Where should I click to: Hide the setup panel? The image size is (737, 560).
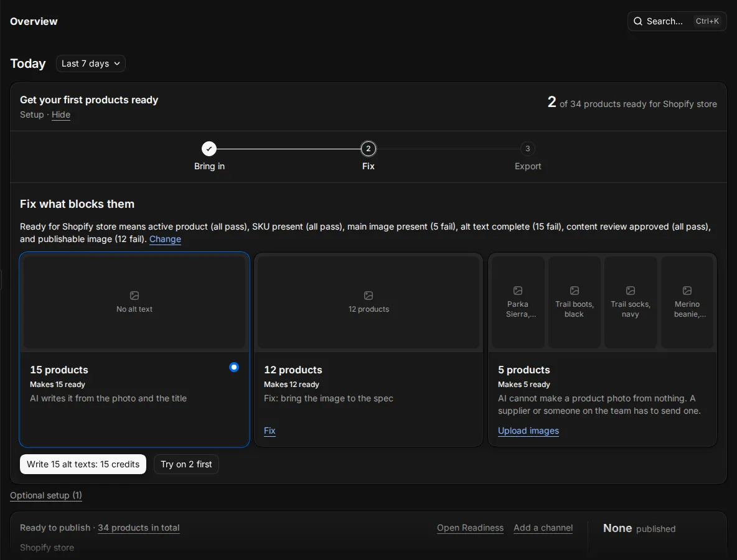pos(60,114)
